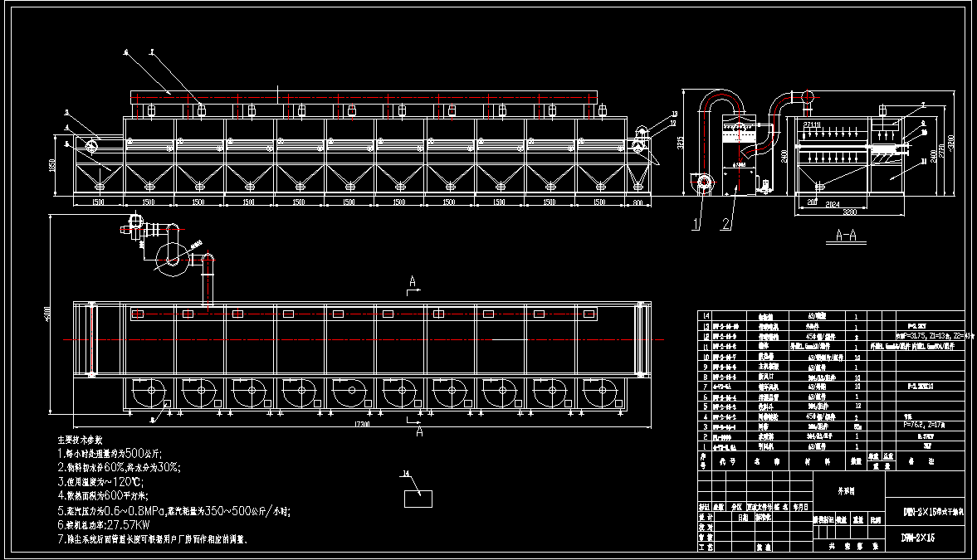
Task: Click note 5 with steam pressure 0.6~0.8MPa
Action: coord(173,511)
